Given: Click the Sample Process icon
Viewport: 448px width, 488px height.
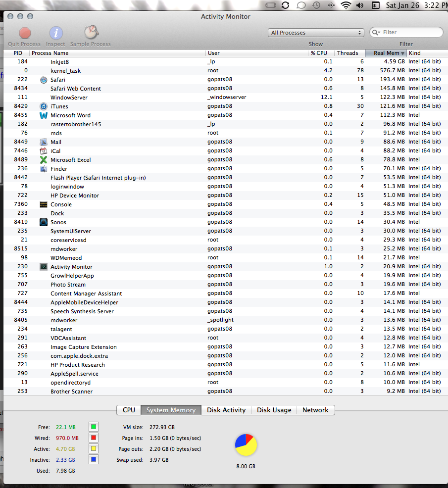Looking at the screenshot, I should click(x=91, y=32).
